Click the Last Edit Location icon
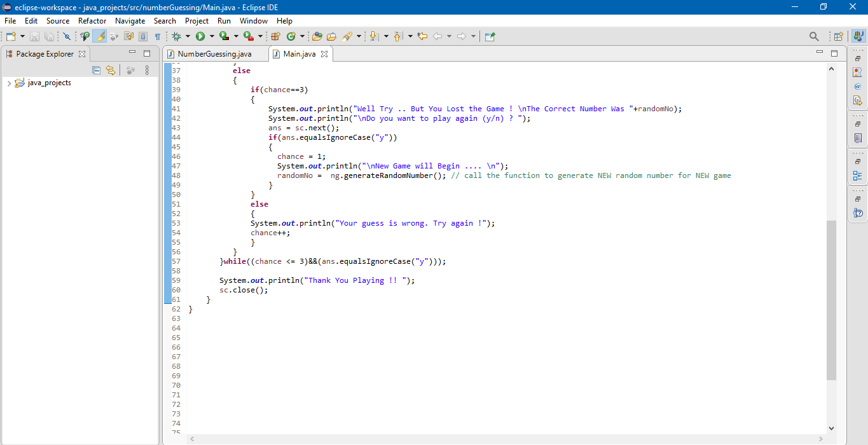The height and width of the screenshot is (445, 868). pos(422,36)
